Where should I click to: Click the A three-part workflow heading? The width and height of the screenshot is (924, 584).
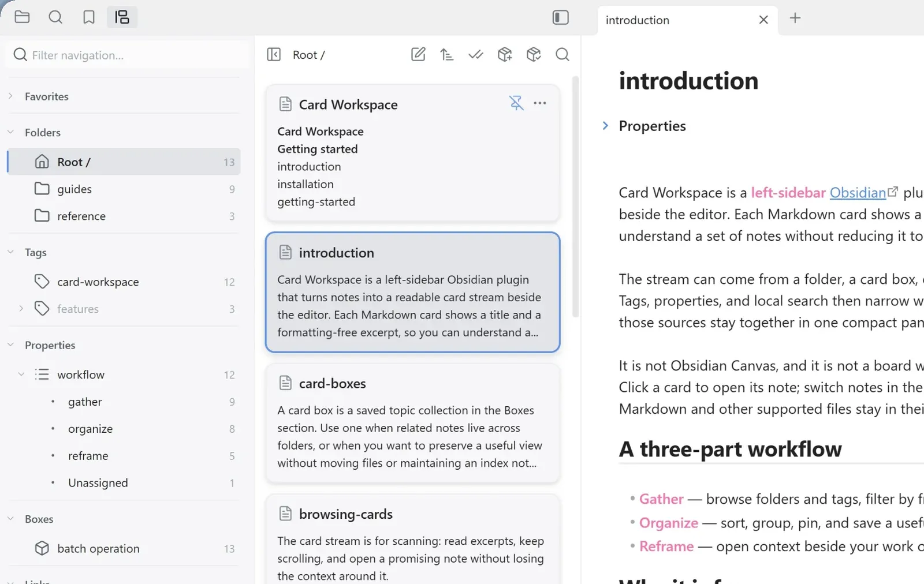click(x=730, y=449)
